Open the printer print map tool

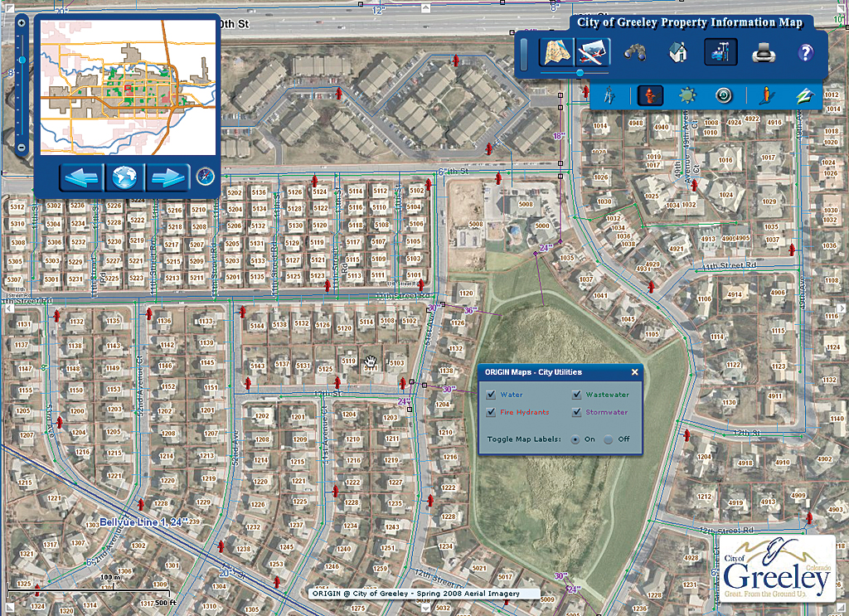764,53
